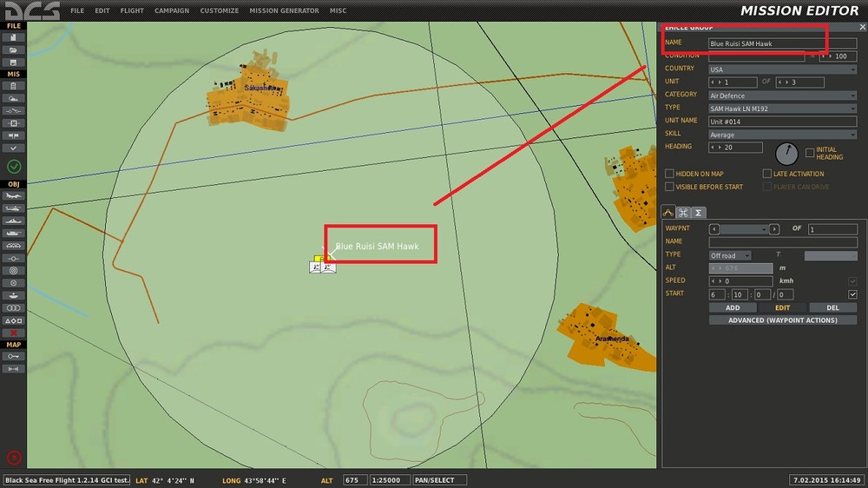Select the distance ruler measuring tool
This screenshot has width=868, height=488.
point(13,369)
